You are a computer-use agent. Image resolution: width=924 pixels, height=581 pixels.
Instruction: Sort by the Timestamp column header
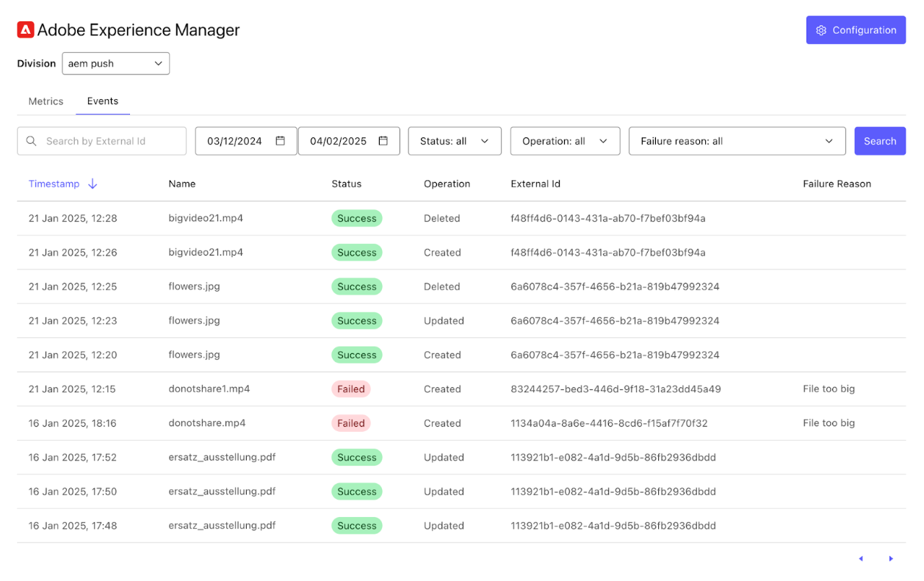tap(54, 184)
